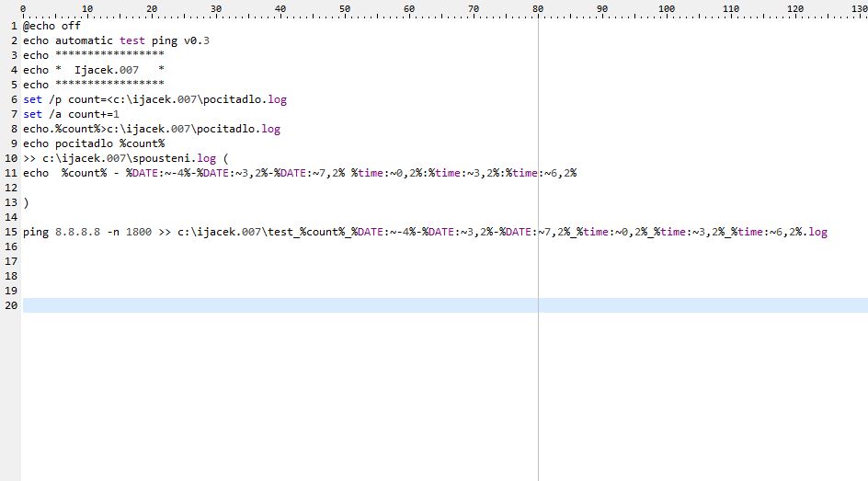
Task: Click 'echo pocitadlo' text on line 9
Action: pyautogui.click(x=75, y=143)
